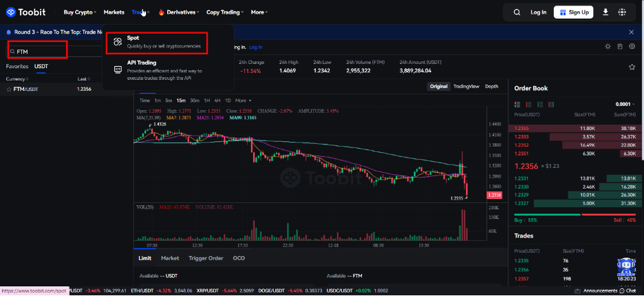Switch chart to Original view
Viewport: 644px width, 296px height.
tap(439, 86)
